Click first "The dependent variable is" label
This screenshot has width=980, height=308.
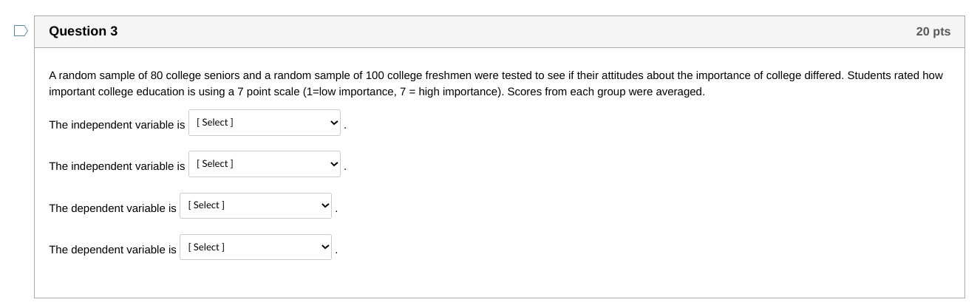coord(112,208)
